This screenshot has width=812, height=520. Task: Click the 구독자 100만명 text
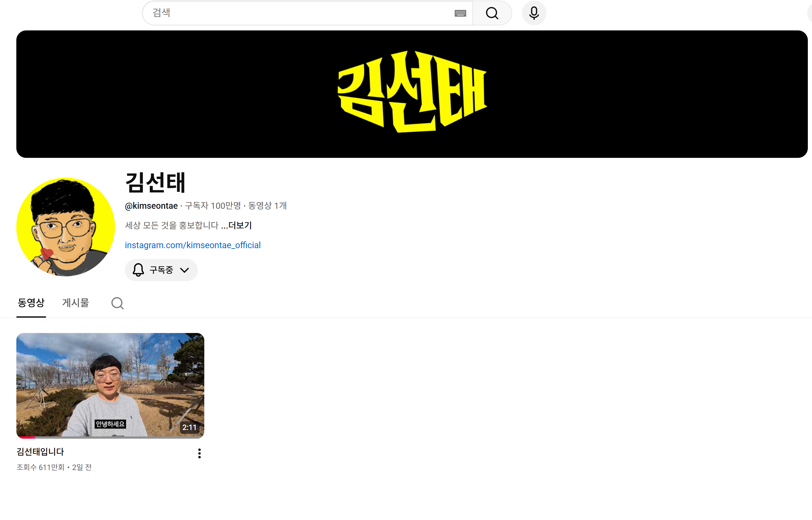point(213,206)
